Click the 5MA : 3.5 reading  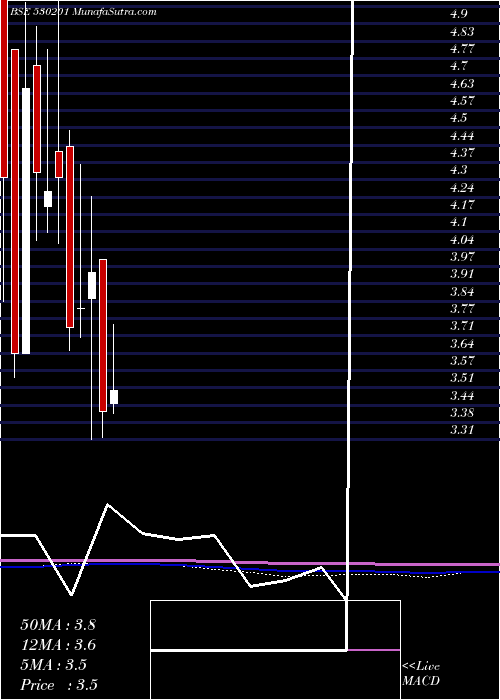pyautogui.click(x=54, y=665)
